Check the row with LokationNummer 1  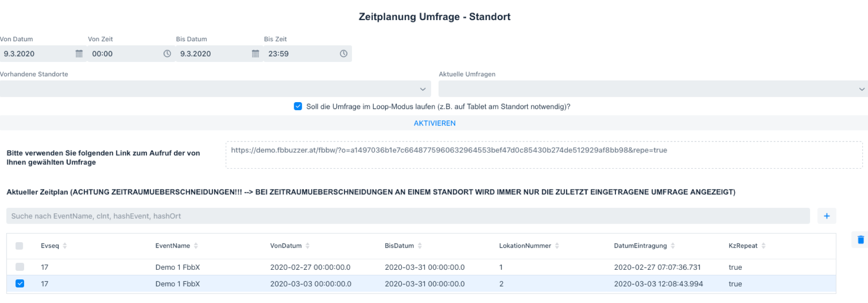(x=20, y=267)
